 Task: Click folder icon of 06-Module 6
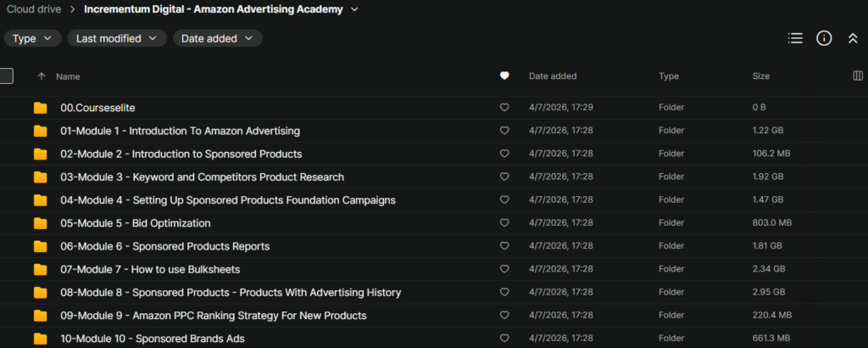coord(41,246)
